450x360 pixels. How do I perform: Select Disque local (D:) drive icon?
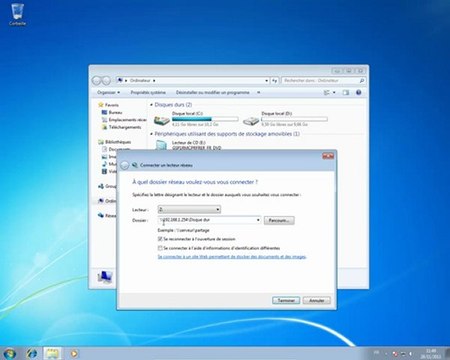click(251, 120)
